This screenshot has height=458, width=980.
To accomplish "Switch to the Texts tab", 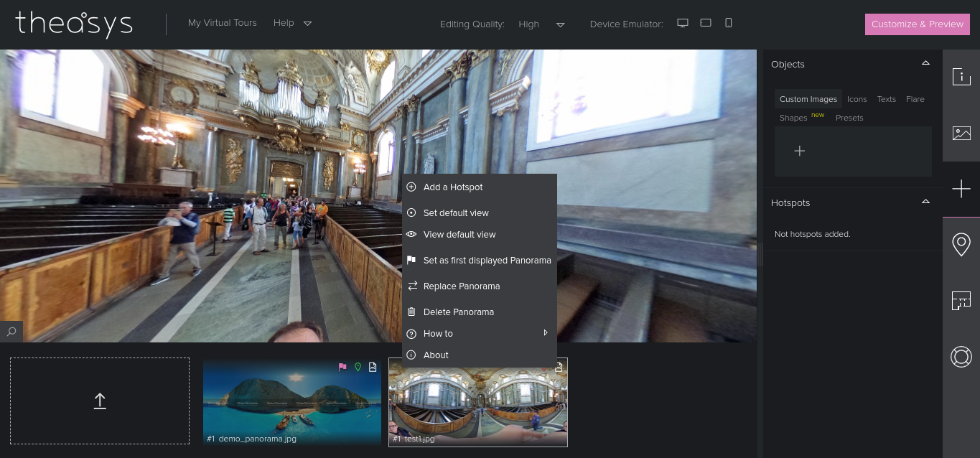I will pyautogui.click(x=887, y=99).
